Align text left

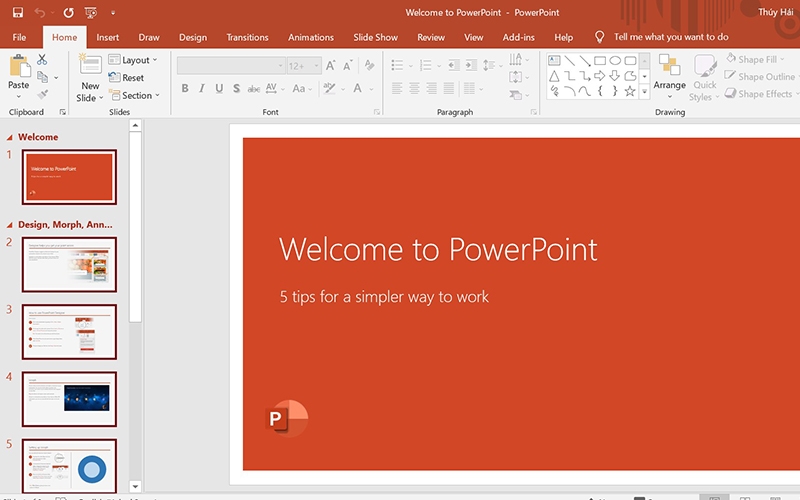click(397, 88)
